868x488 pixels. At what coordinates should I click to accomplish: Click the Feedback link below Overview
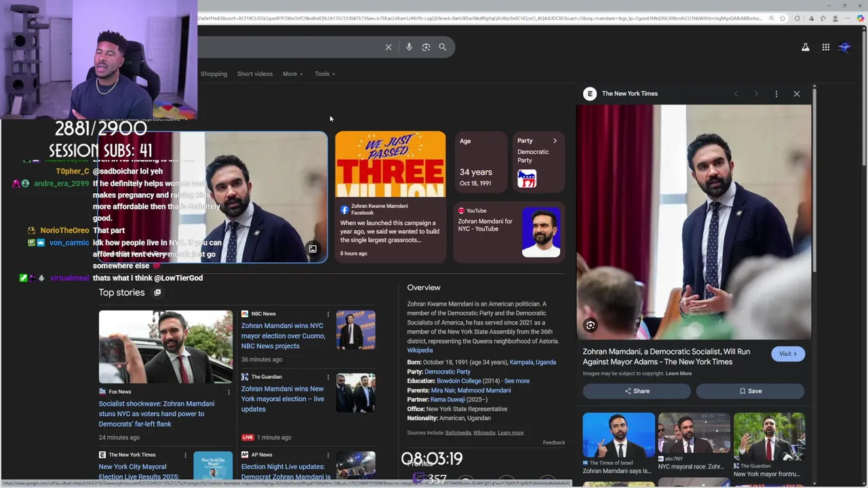coord(554,443)
